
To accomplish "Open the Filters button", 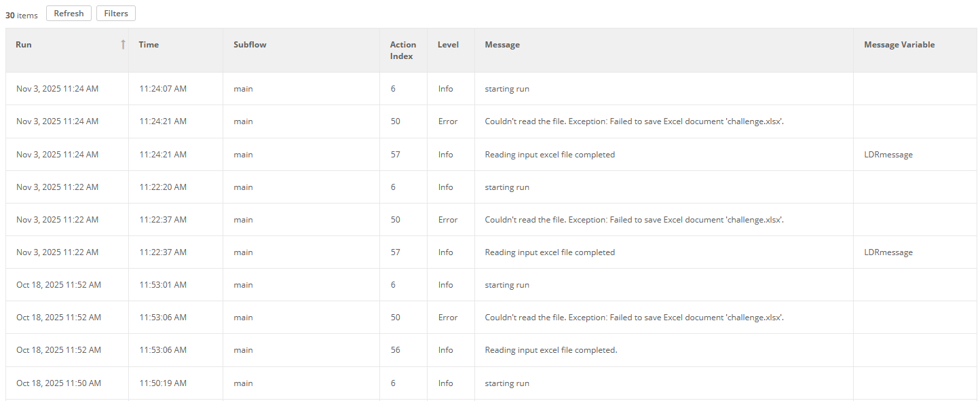I will [x=116, y=14].
